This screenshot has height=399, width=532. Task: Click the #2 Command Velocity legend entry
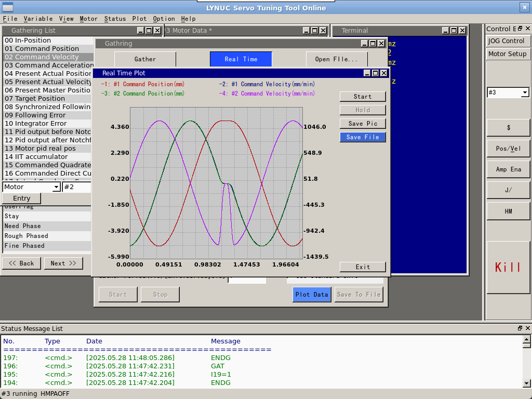(x=267, y=94)
